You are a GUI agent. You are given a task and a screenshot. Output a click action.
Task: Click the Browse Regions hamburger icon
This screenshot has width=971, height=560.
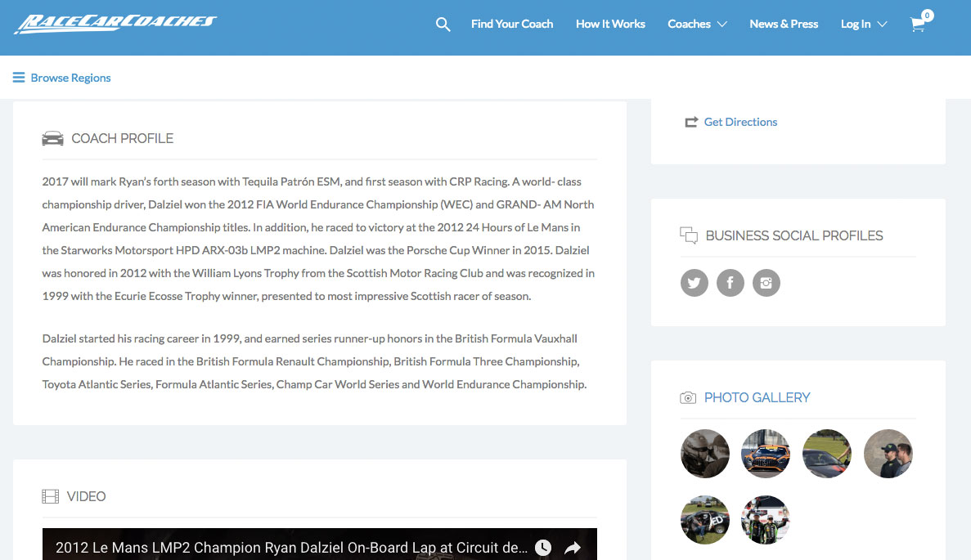tap(19, 78)
